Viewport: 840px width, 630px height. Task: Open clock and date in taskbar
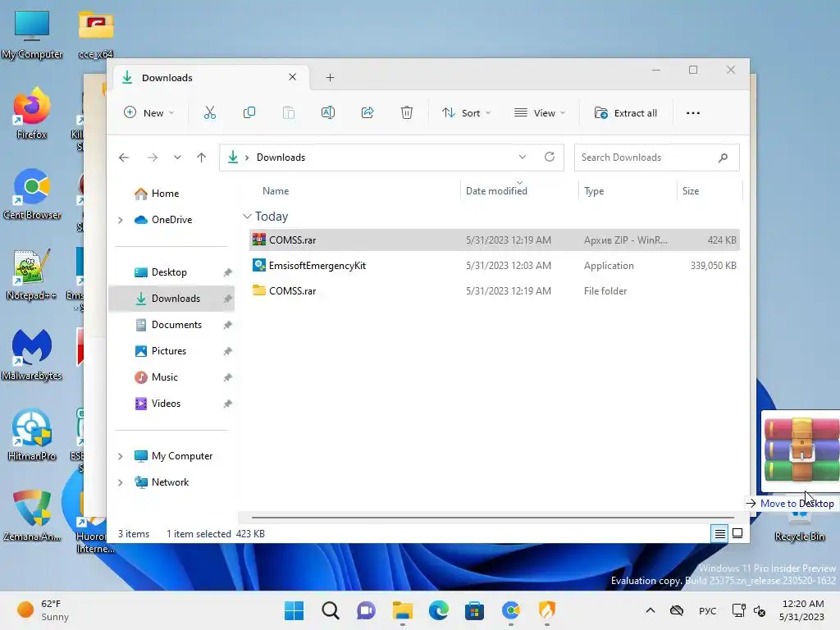[x=801, y=610]
